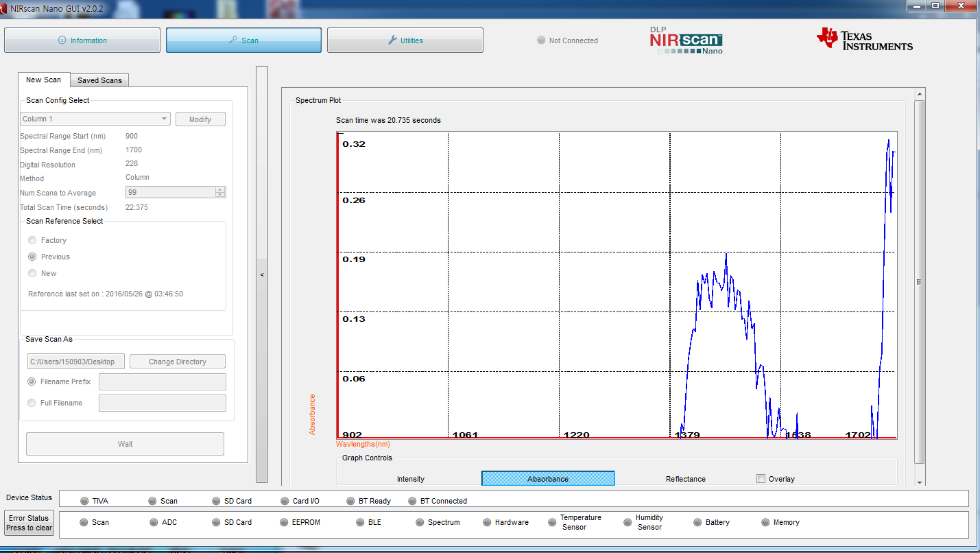Click the Filename Prefix text field
The image size is (980, 553).
point(163,381)
